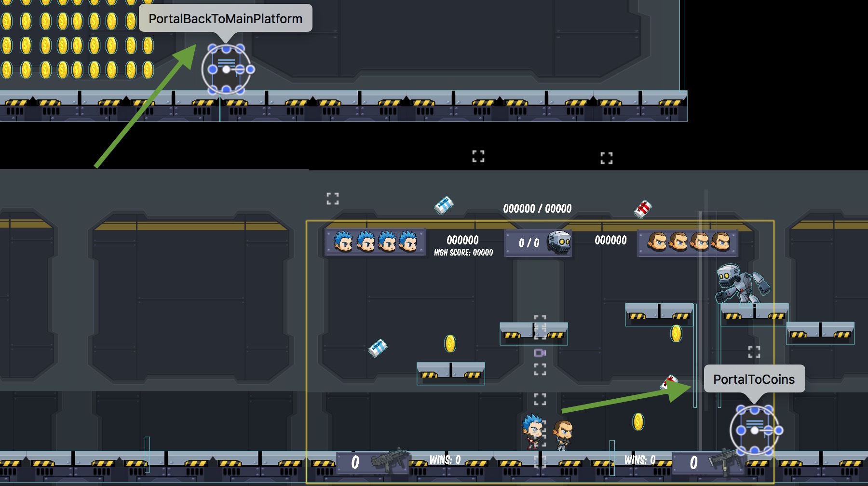Image resolution: width=868 pixels, height=486 pixels.
Task: Select the PortalBackToMainPlatform portal object
Action: [226, 69]
